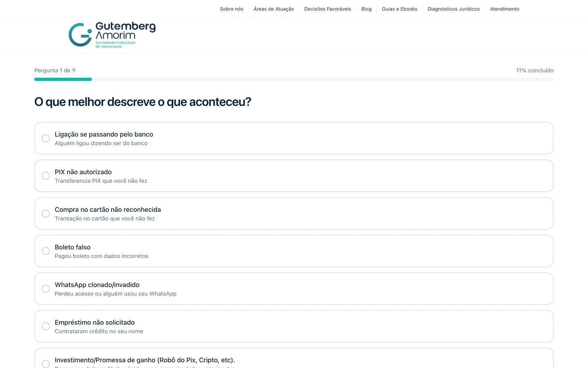The height and width of the screenshot is (368, 588).
Task: Click the subtitle 'Alguém ligou dizendo ser do banco'
Action: [x=101, y=143]
